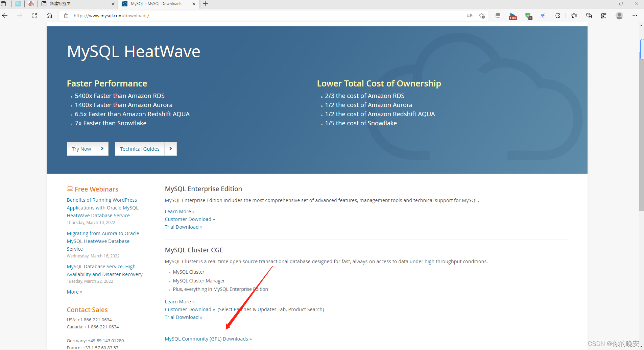
Task: Open Cluster CGE Trial Download link
Action: click(x=184, y=317)
